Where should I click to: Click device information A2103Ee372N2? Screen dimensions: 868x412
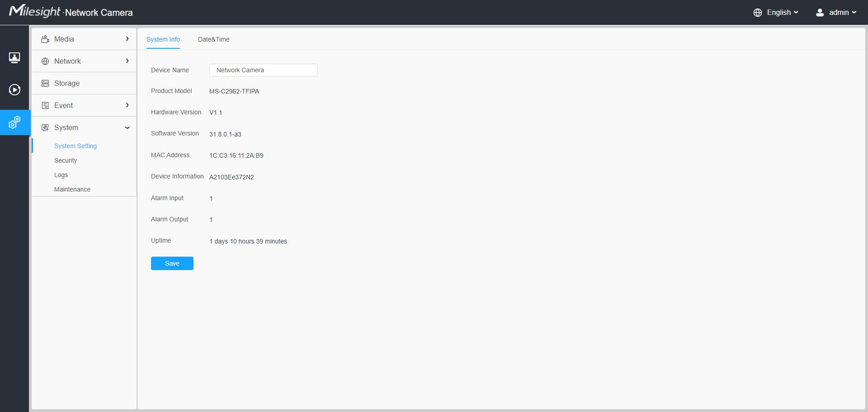[231, 177]
